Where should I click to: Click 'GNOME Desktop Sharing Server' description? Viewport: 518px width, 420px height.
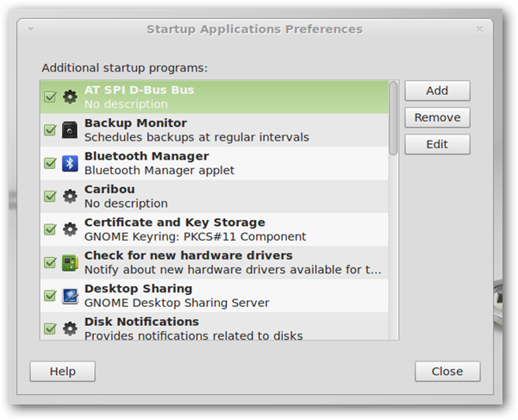(177, 303)
